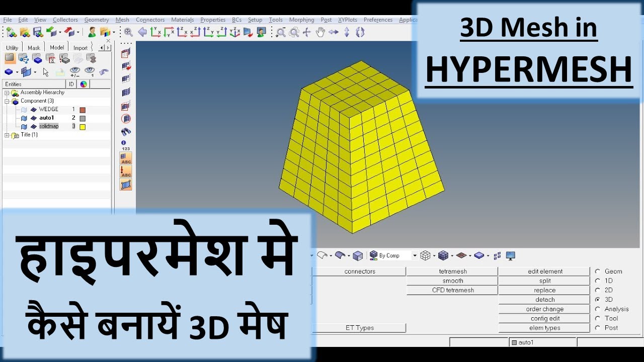Click the tetramesh panel button
This screenshot has width=644, height=362.
coord(452,271)
